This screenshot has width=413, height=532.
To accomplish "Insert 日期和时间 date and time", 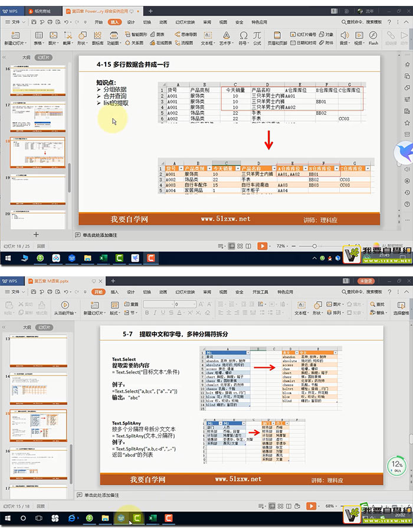I will (303, 43).
